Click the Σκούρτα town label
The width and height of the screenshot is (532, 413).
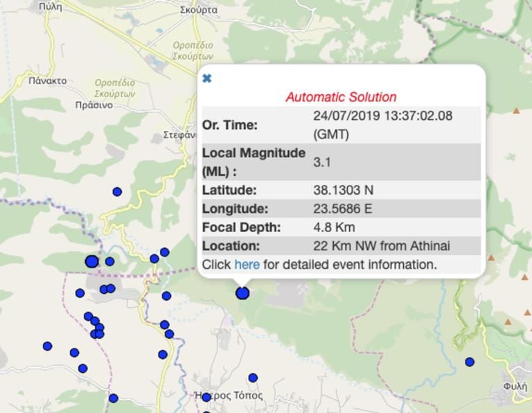[x=198, y=10]
